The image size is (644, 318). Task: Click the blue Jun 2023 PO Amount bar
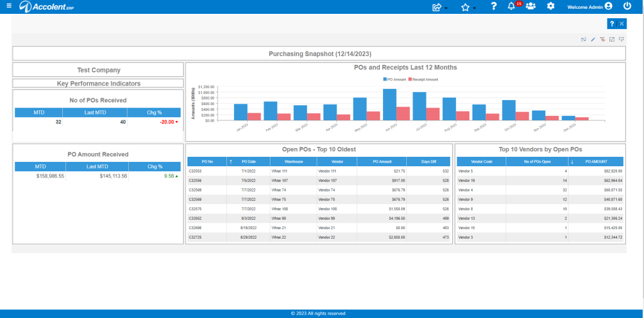(389, 105)
